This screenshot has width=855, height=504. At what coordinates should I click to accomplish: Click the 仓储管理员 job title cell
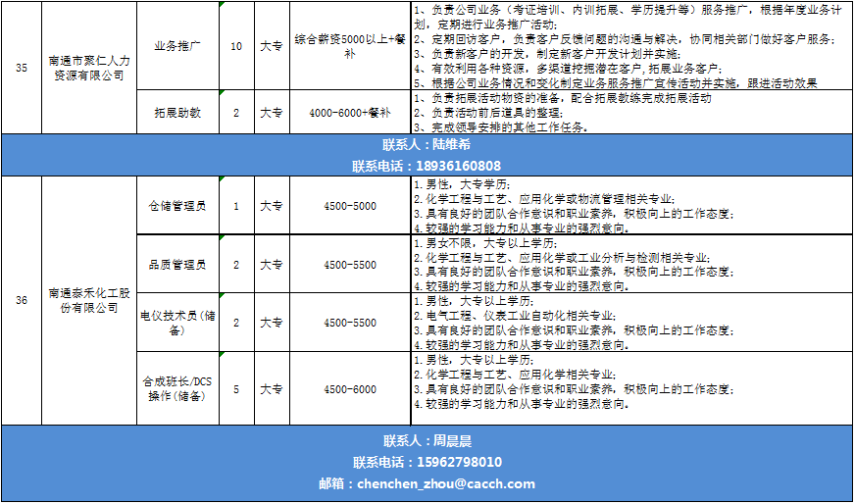tap(177, 206)
